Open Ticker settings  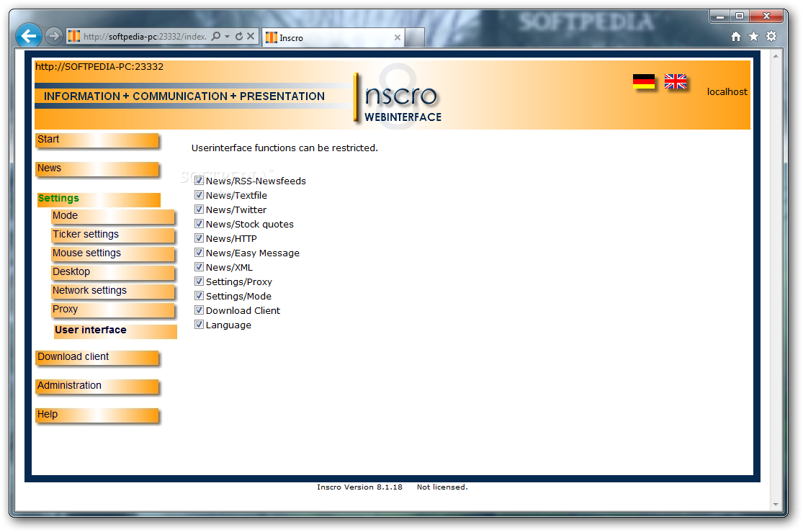113,235
